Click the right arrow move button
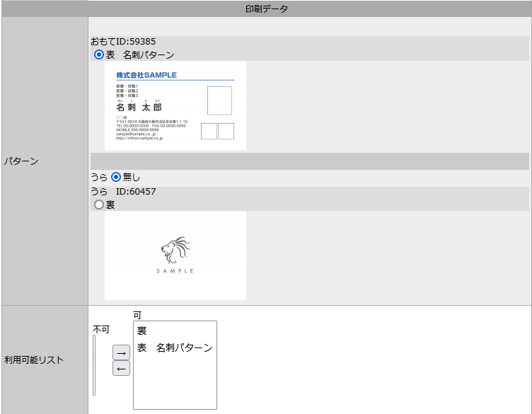Screen dimensions: 532x414 click(121, 352)
